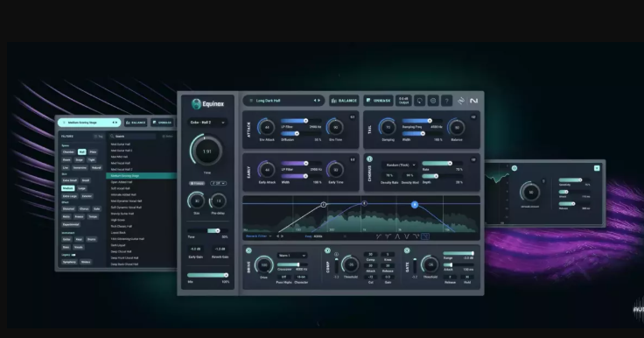
Task: Click the Tail module corner options icon
Action: point(473,117)
